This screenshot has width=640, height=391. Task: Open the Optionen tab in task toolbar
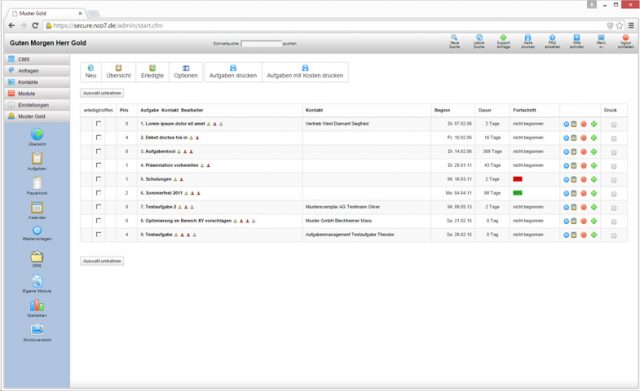pyautogui.click(x=185, y=72)
